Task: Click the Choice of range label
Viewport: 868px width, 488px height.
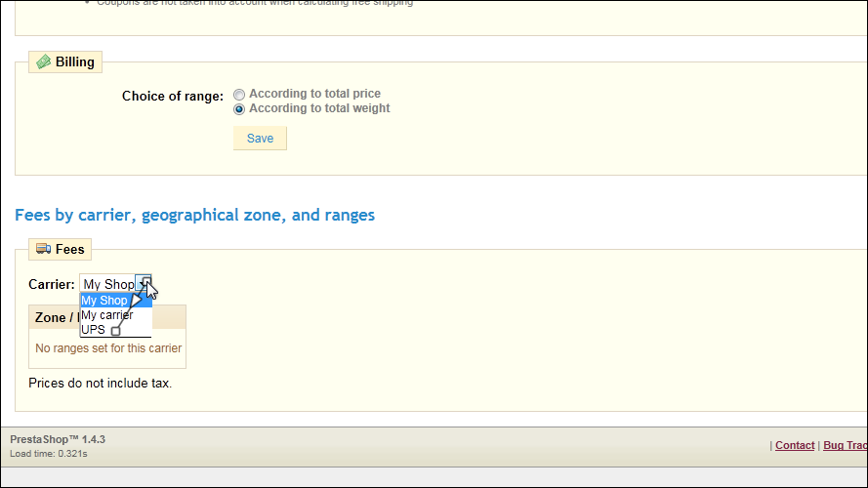Action: 173,96
